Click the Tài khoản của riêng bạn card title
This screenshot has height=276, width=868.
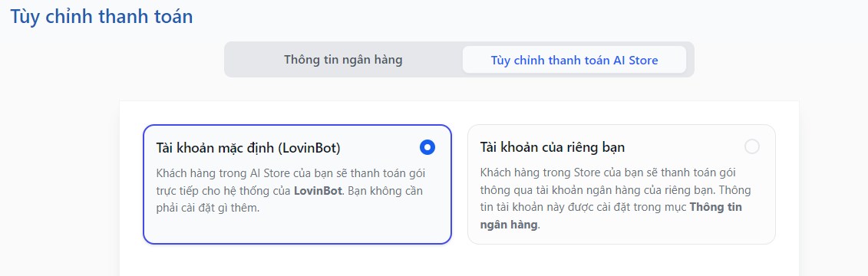tap(553, 148)
